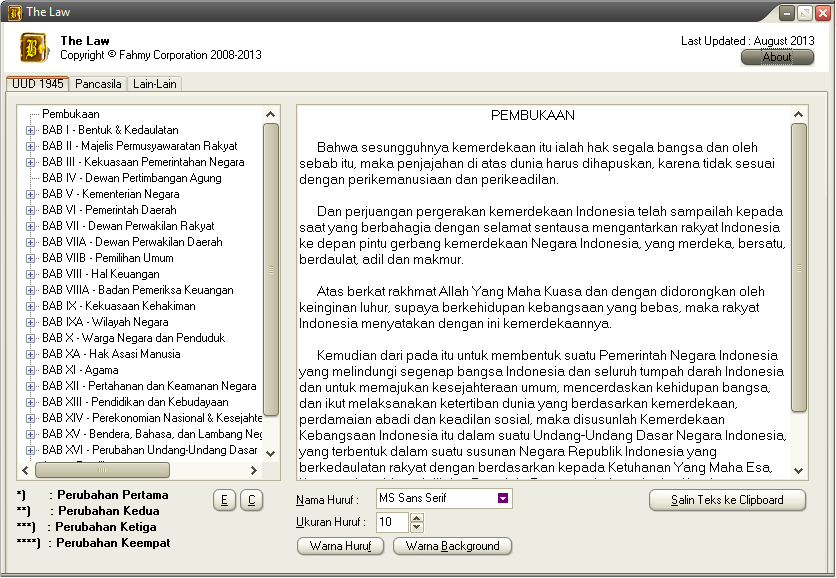Expand BAB III - Kekuasaan Pemerintahan Negara node
836x578 pixels.
(30, 162)
